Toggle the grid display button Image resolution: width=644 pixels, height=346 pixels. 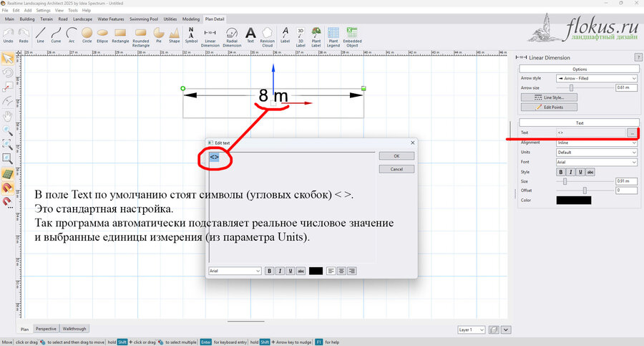point(7,174)
